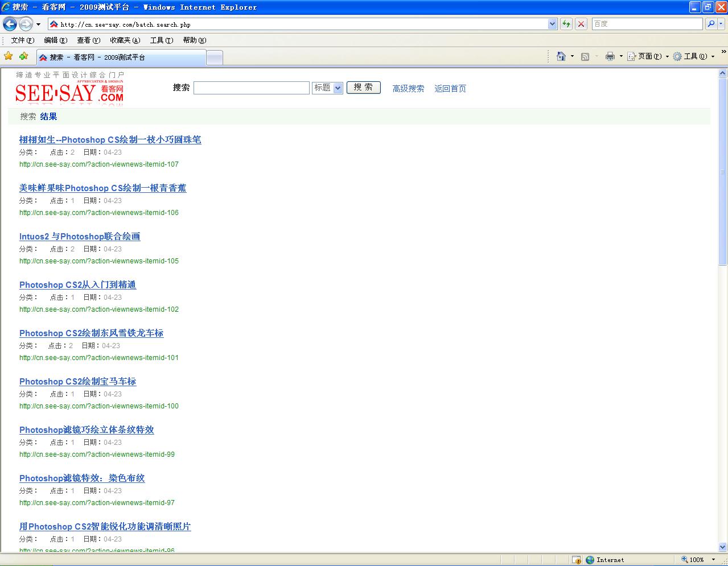
Task: Expand the address bar history dropdown
Action: tap(552, 24)
